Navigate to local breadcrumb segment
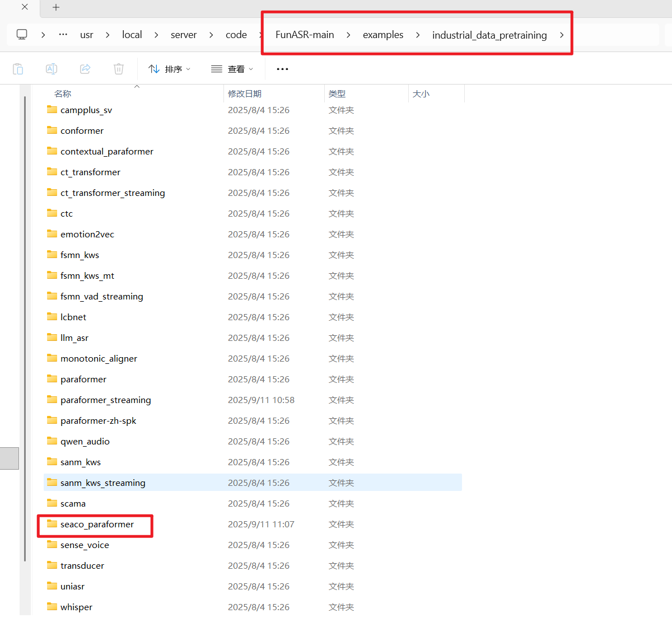The image size is (672, 618). coord(132,35)
